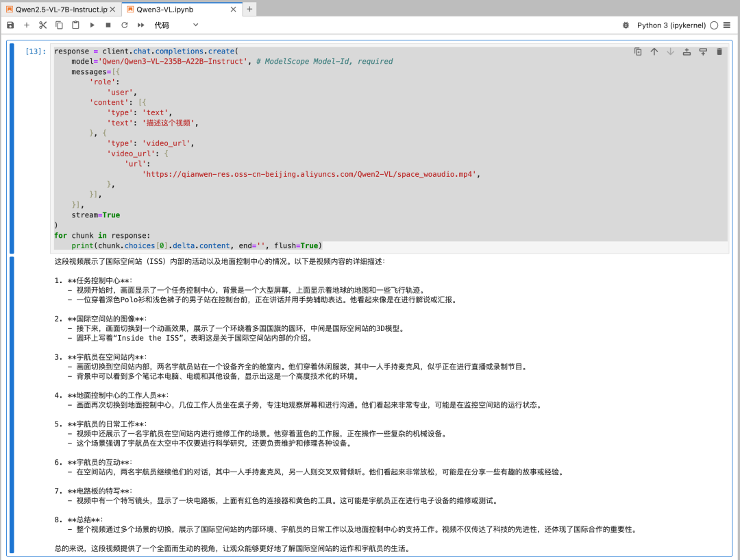Image resolution: width=740 pixels, height=560 pixels.
Task: Click output heading 8. **总结**
Action: 78,520
